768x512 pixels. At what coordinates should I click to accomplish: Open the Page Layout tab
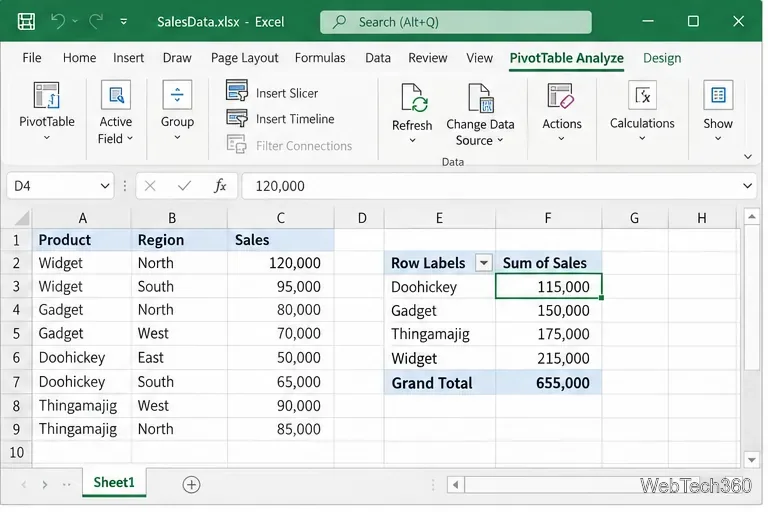(x=244, y=58)
